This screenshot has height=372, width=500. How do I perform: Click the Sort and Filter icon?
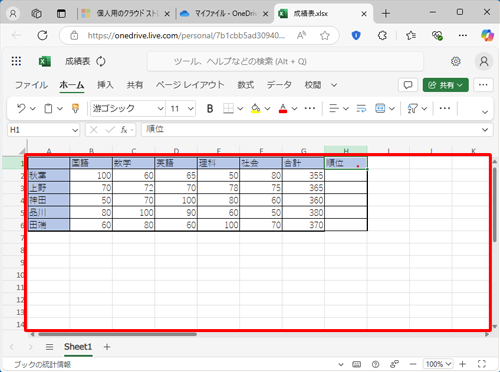pyautogui.click(x=412, y=108)
